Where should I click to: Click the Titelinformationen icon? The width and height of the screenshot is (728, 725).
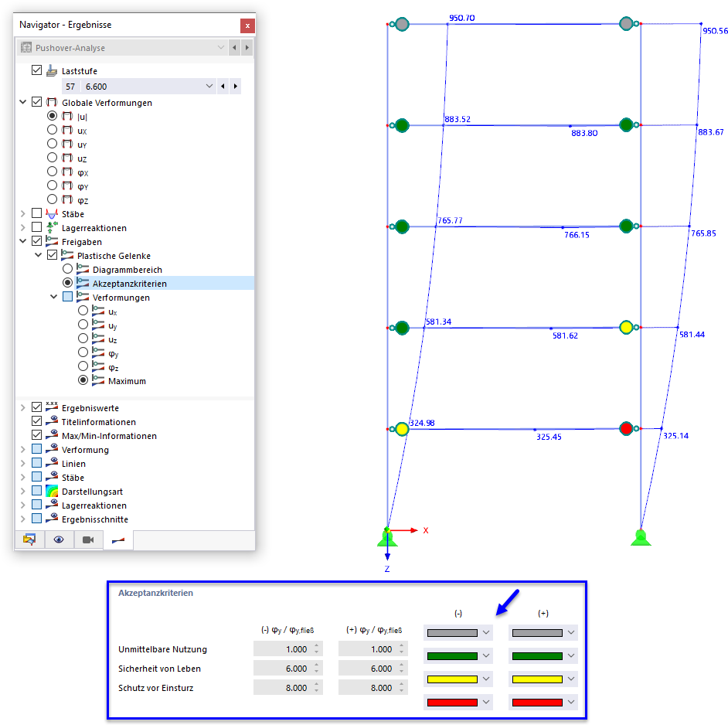[52, 421]
